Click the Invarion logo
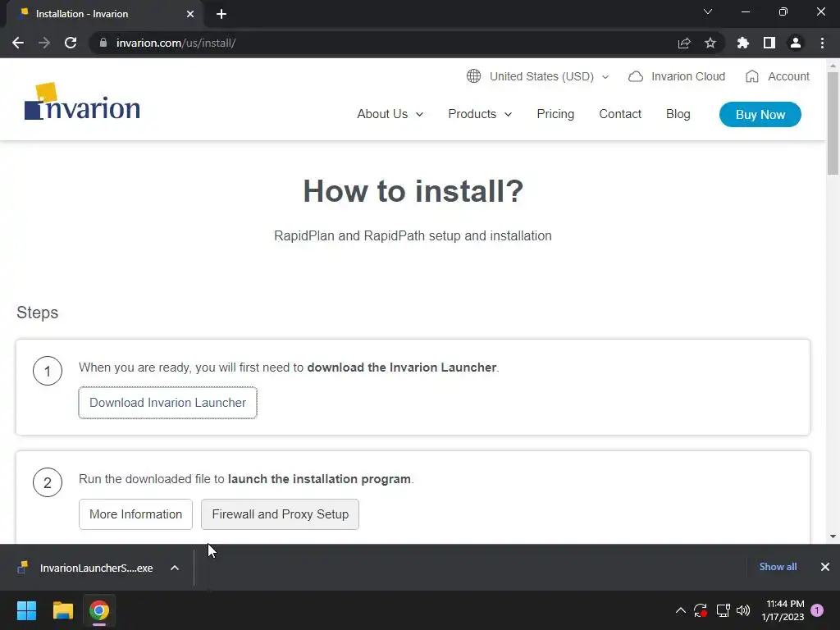This screenshot has height=630, width=840. 83,101
